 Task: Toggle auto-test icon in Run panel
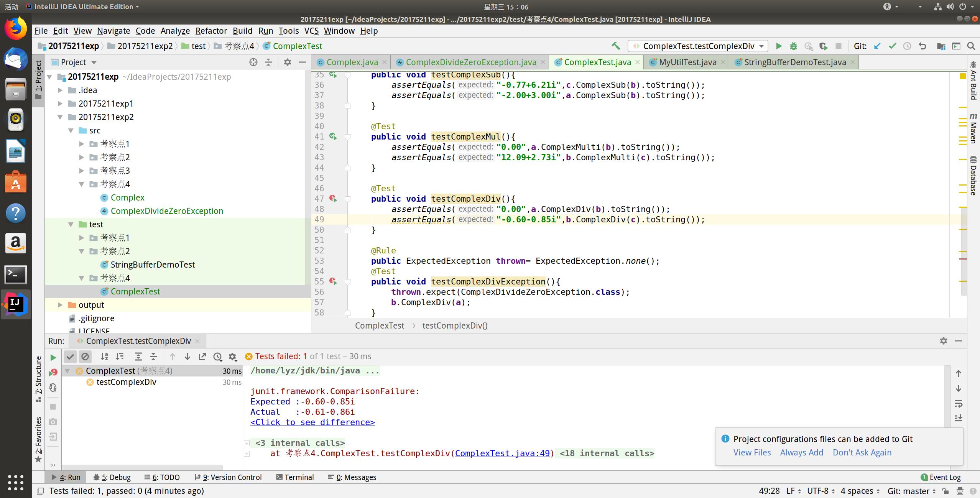pos(53,387)
